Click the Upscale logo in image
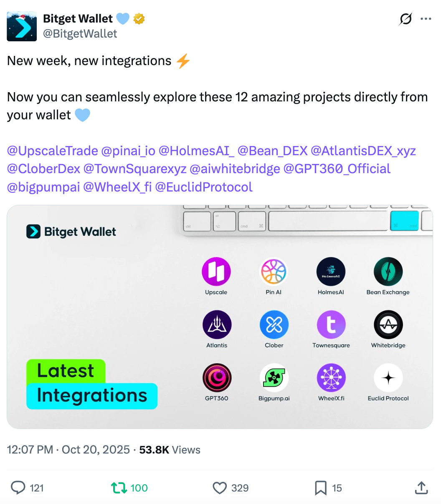This screenshot has height=504, width=441. [216, 272]
